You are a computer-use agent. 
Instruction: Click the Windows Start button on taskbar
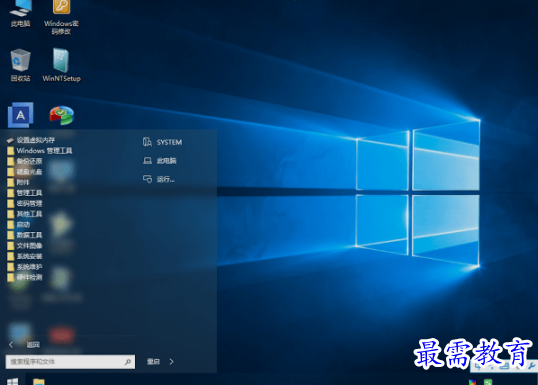click(13, 382)
